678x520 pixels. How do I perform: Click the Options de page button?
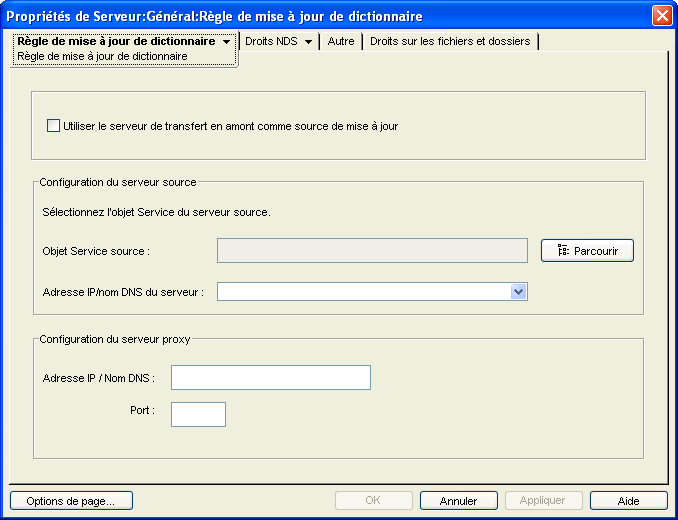pos(71,501)
